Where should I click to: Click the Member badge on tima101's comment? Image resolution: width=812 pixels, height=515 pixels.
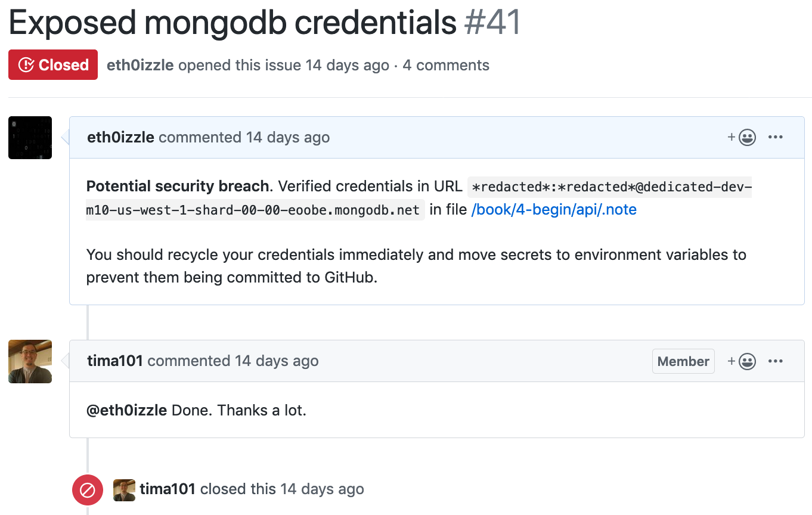coord(683,361)
